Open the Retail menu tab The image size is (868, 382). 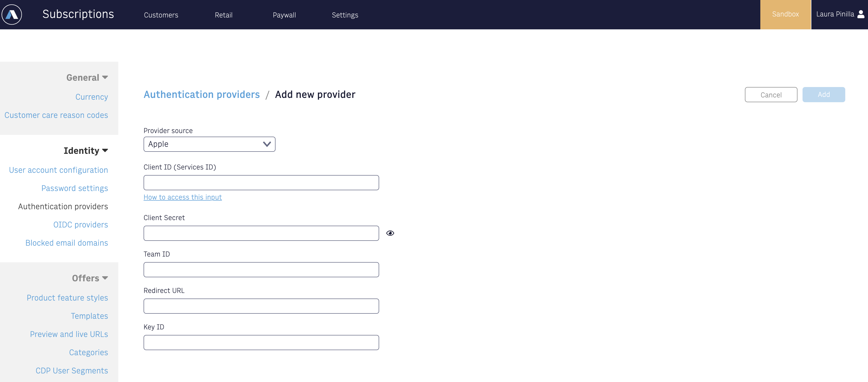pos(224,15)
